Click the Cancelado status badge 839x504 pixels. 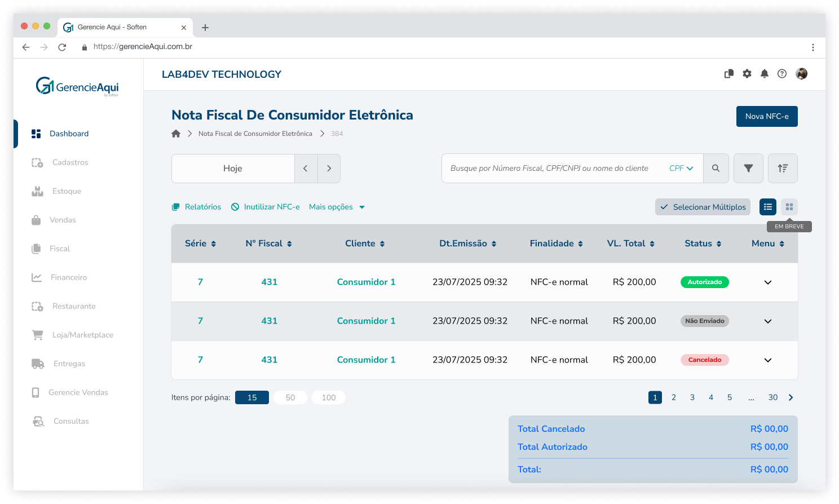(705, 360)
